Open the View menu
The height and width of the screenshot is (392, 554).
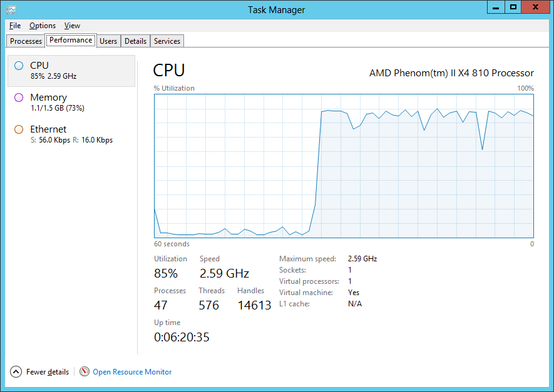[72, 26]
